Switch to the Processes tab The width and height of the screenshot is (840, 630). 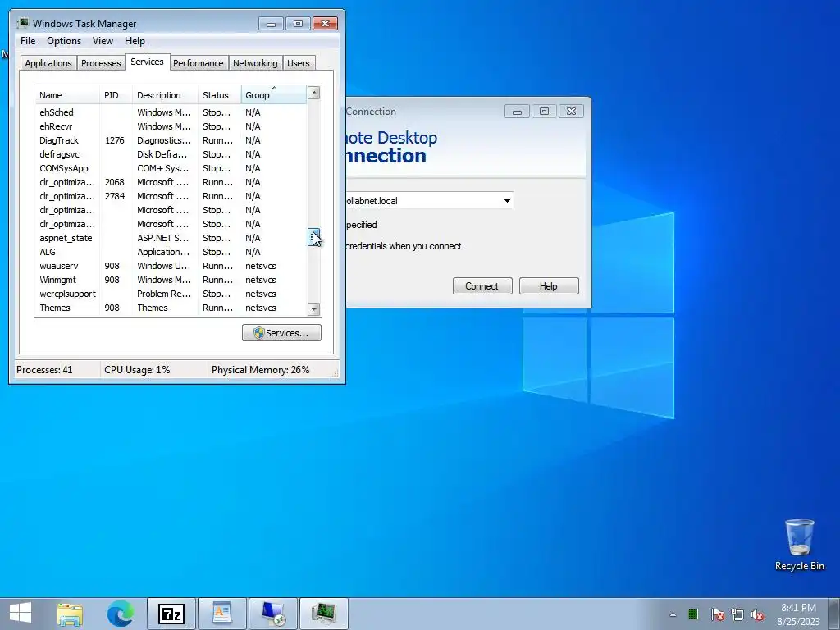click(101, 63)
